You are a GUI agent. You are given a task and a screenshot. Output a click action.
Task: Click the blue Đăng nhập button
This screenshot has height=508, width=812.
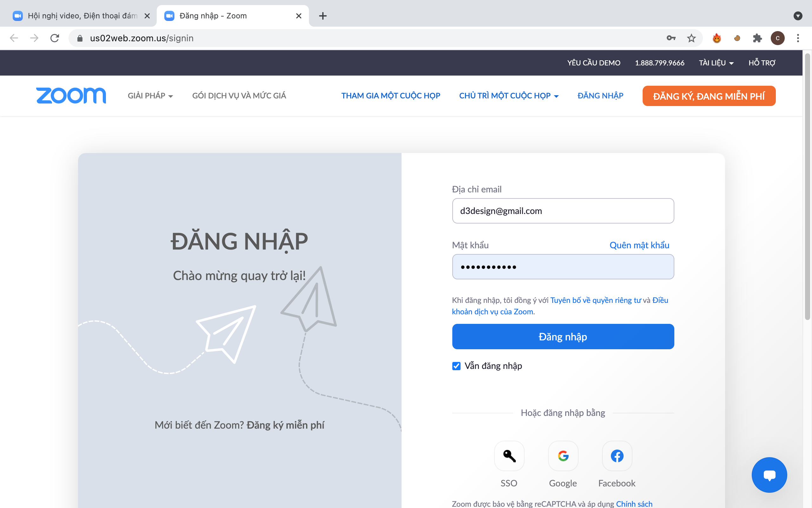pos(563,336)
